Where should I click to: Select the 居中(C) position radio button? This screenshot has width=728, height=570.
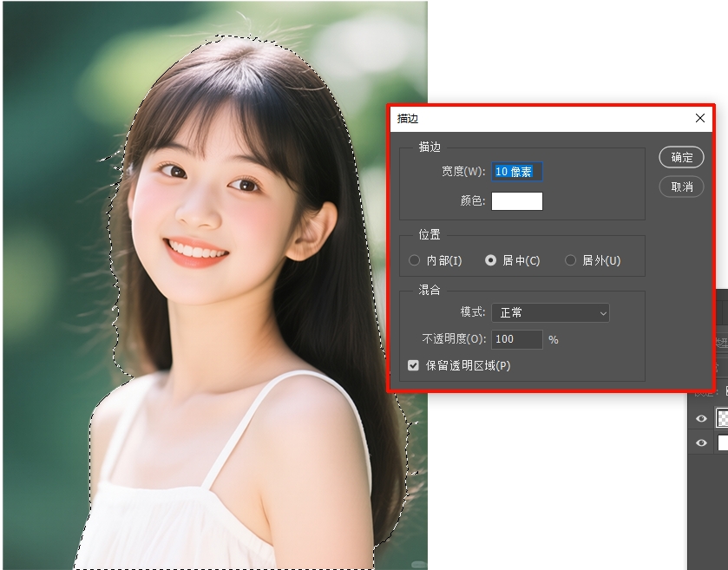[x=491, y=259]
